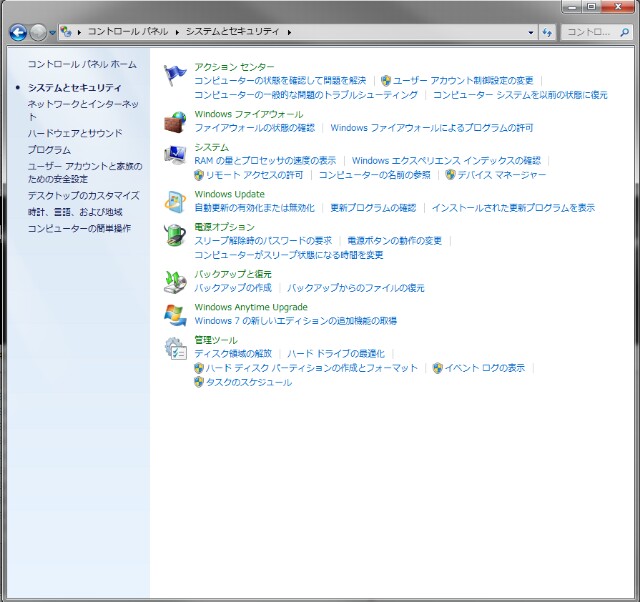Go to プログラム category in sidebar
Screen dimensions: 640x602
tap(49, 150)
